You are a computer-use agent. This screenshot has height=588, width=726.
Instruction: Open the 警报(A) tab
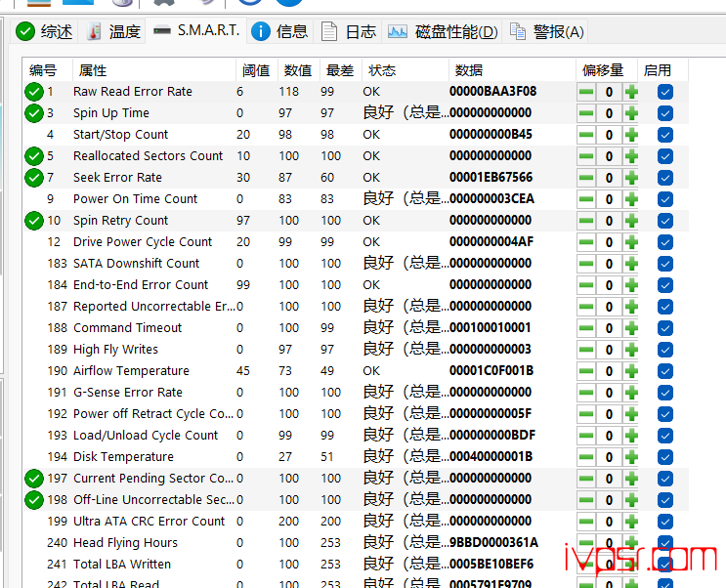point(546,31)
